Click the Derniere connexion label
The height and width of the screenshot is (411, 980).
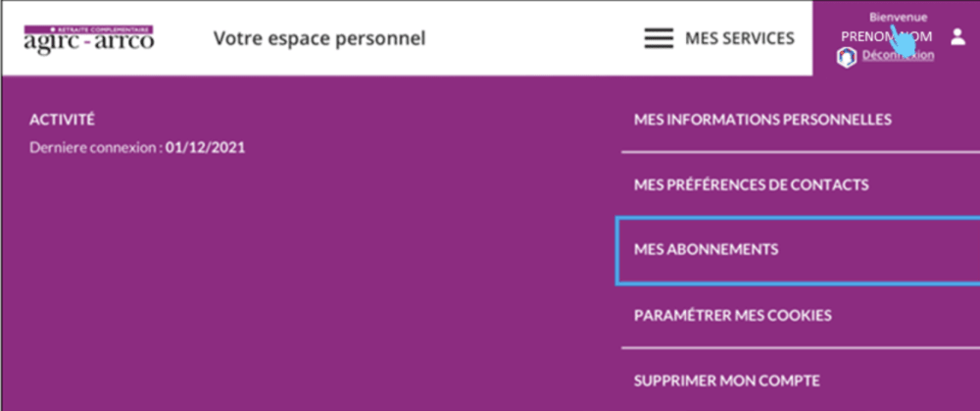[x=96, y=148]
